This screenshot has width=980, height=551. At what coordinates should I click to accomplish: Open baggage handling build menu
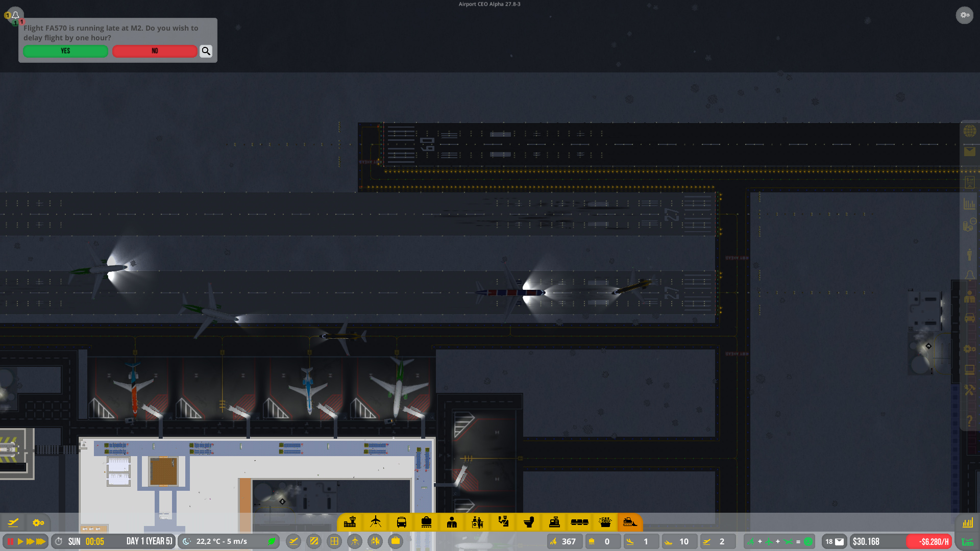(x=427, y=522)
